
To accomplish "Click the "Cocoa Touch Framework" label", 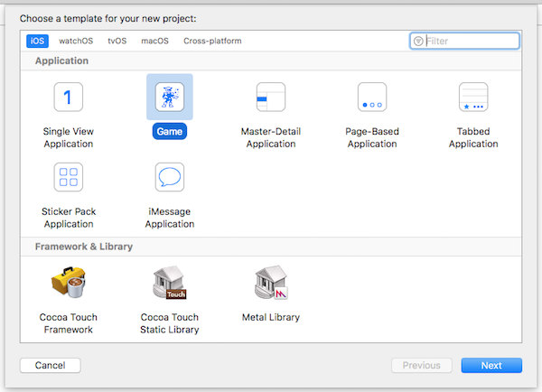I will coord(69,323).
